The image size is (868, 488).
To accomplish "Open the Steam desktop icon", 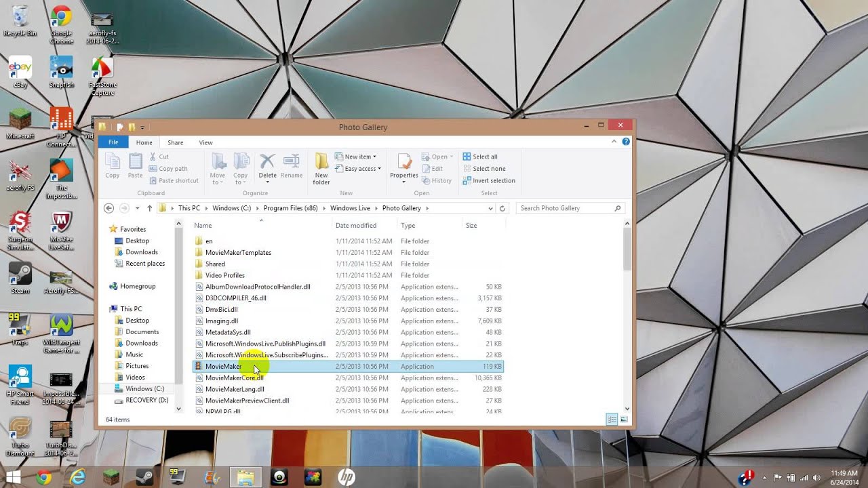I will pyautogui.click(x=20, y=278).
